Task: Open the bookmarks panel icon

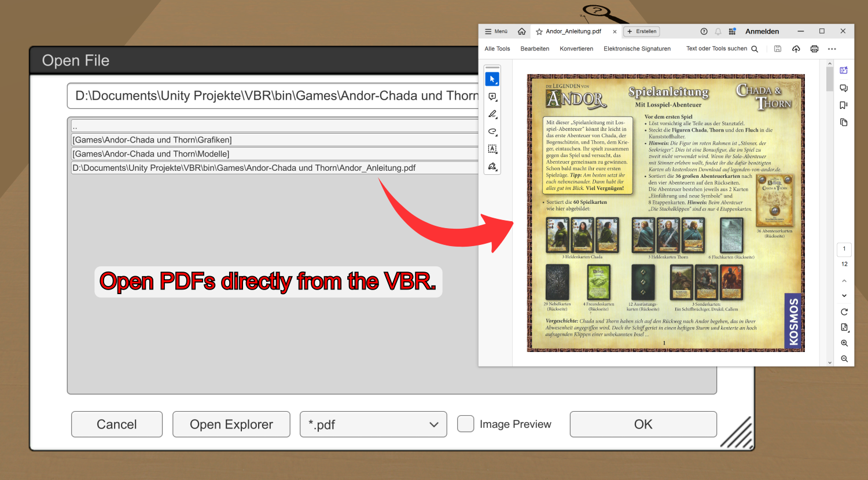Action: [844, 105]
